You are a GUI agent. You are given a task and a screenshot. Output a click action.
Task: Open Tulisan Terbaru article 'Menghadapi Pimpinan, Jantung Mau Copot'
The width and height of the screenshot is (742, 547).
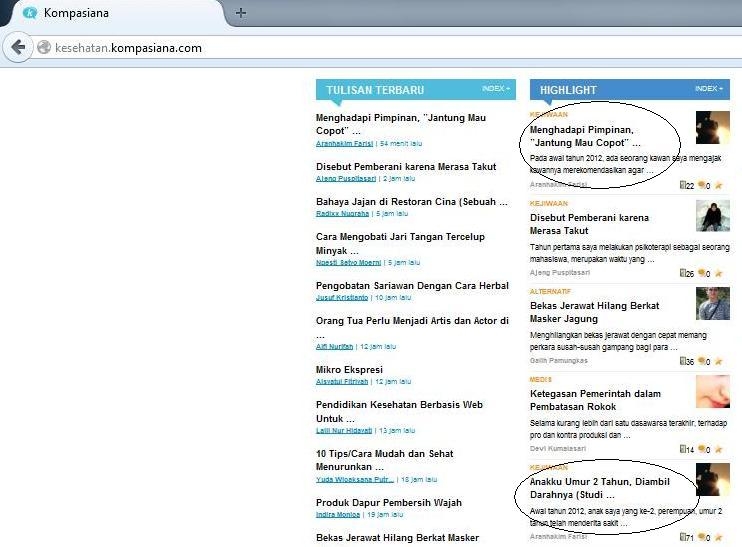(x=401, y=124)
